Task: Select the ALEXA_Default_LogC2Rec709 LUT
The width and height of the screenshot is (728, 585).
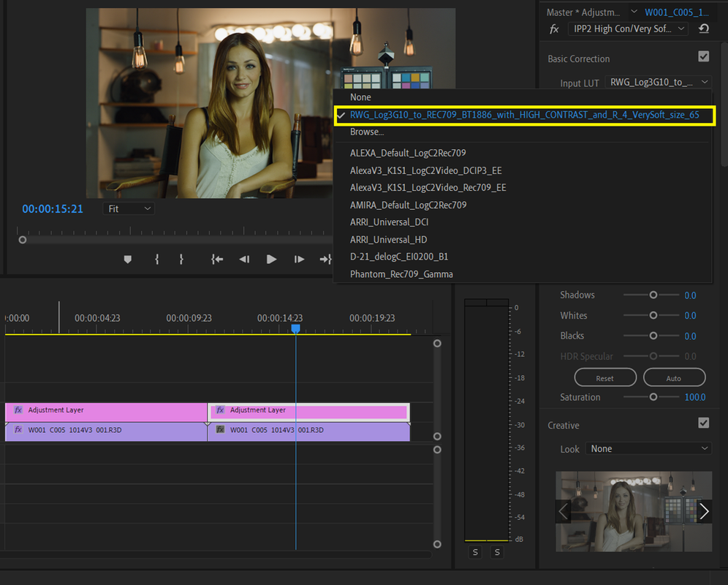Action: pos(408,154)
